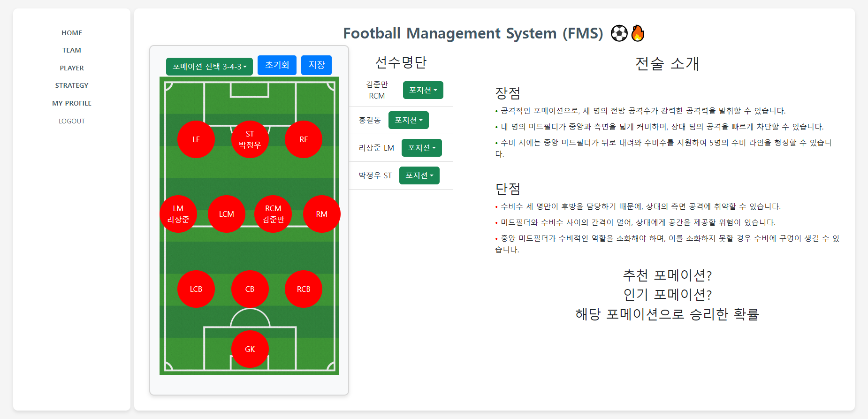
Task: Click the RF position circle
Action: [303, 139]
